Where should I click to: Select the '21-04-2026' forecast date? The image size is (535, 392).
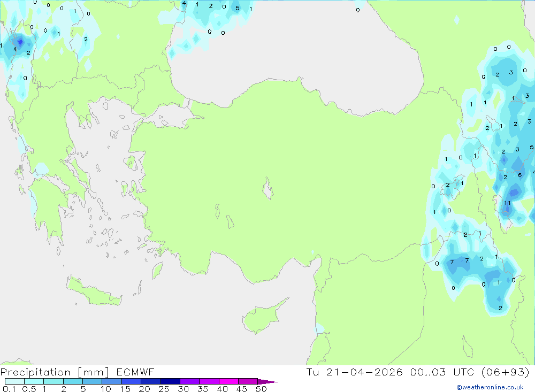364,372
